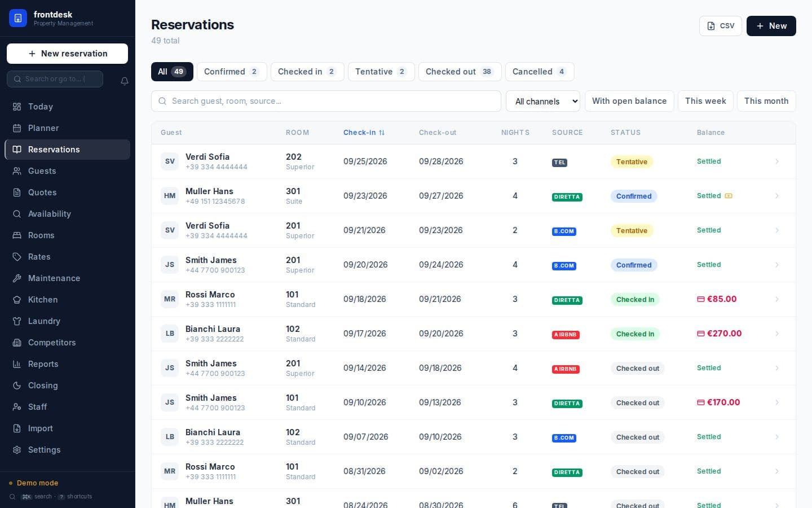Screen dimensions: 812x508
Task: Open the notifications bell
Action: (x=125, y=81)
